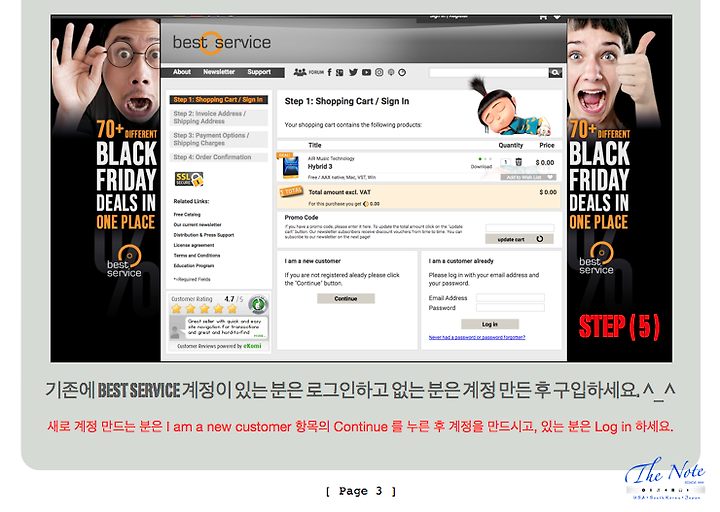
Task: Click the Hybrid 3 product box thumbnail
Action: pos(291,166)
